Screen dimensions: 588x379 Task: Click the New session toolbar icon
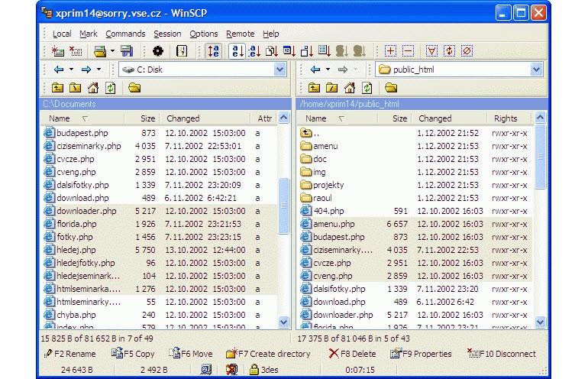coord(58,51)
